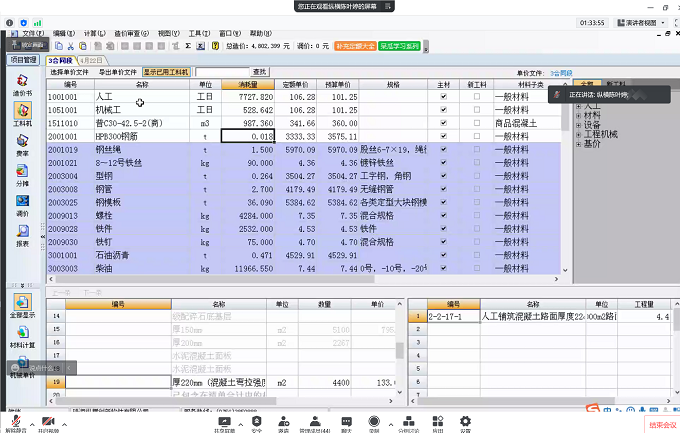This screenshot has width=680, height=433.
Task: Click the 显示已用工料机 button
Action: click(166, 72)
